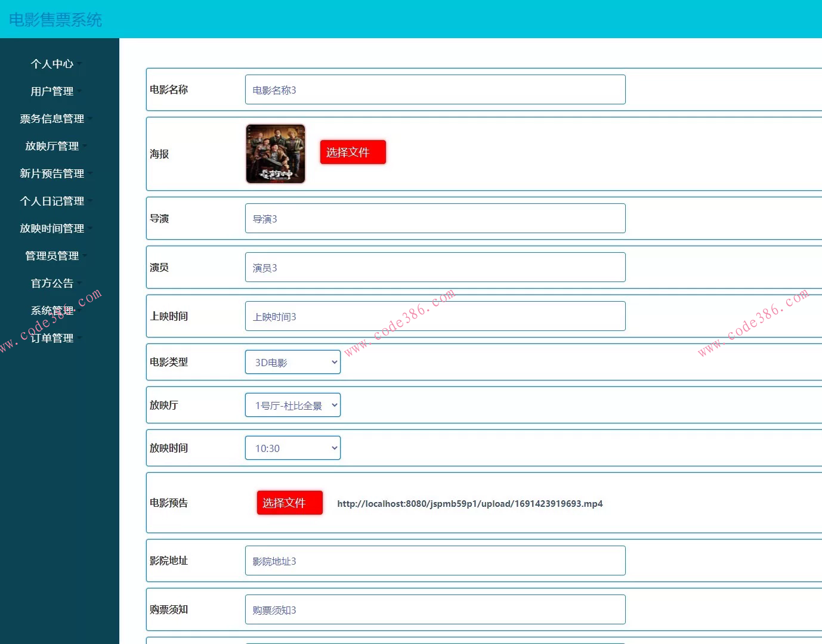Focus the 电影名称 input field
Image resolution: width=822 pixels, height=644 pixels.
pos(435,89)
